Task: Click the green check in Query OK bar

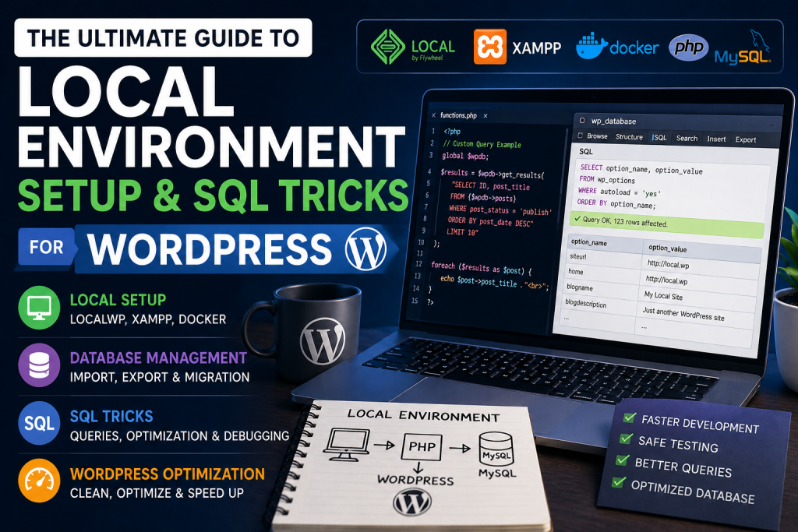Action: click(577, 219)
